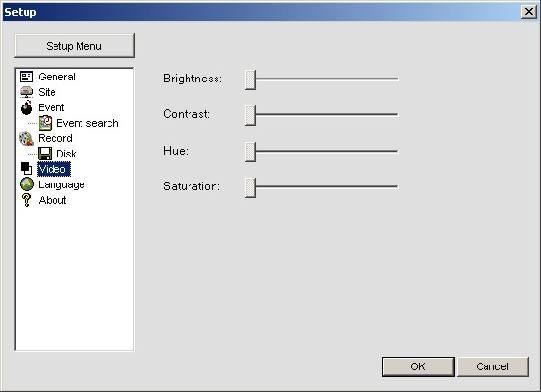The height and width of the screenshot is (392, 541).
Task: Click the Contrast slider track
Action: click(x=326, y=114)
